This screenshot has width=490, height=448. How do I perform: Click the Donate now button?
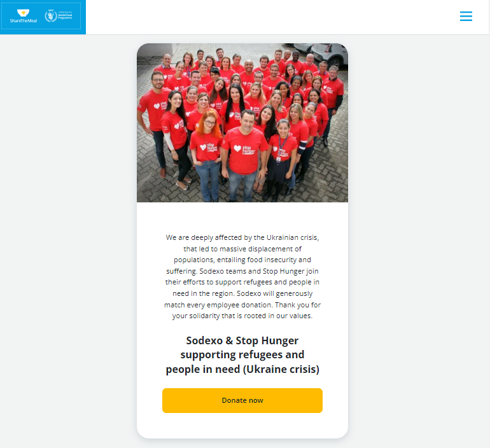tap(242, 400)
